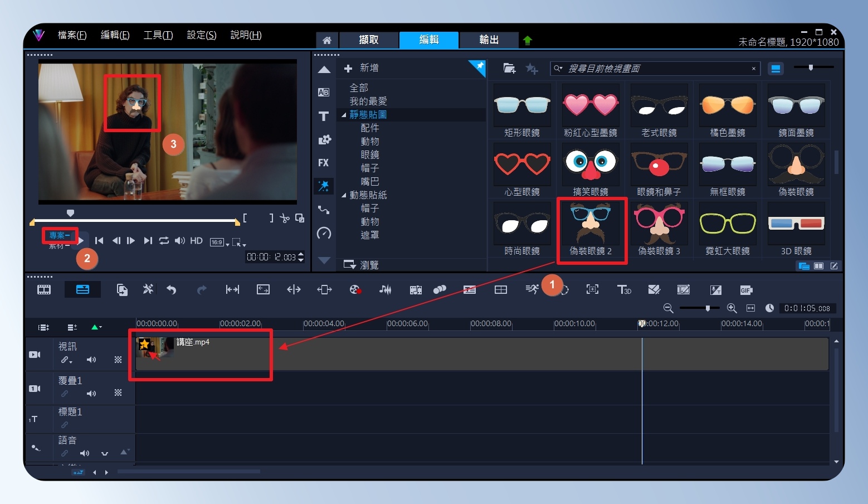Click the 新增 add folder button
This screenshot has width=868, height=504.
pyautogui.click(x=361, y=68)
